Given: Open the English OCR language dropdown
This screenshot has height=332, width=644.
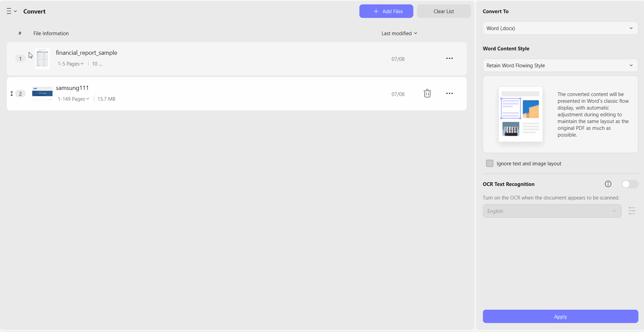Looking at the screenshot, I should (552, 211).
